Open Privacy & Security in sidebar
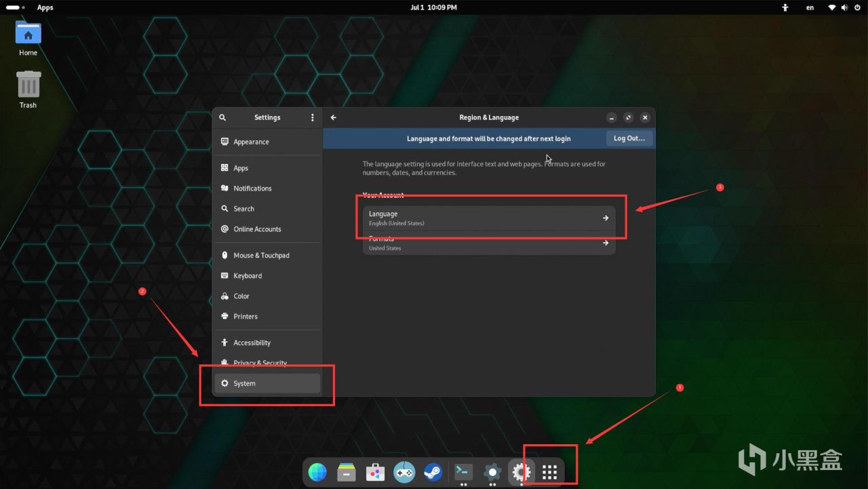868x489 pixels. [x=267, y=363]
